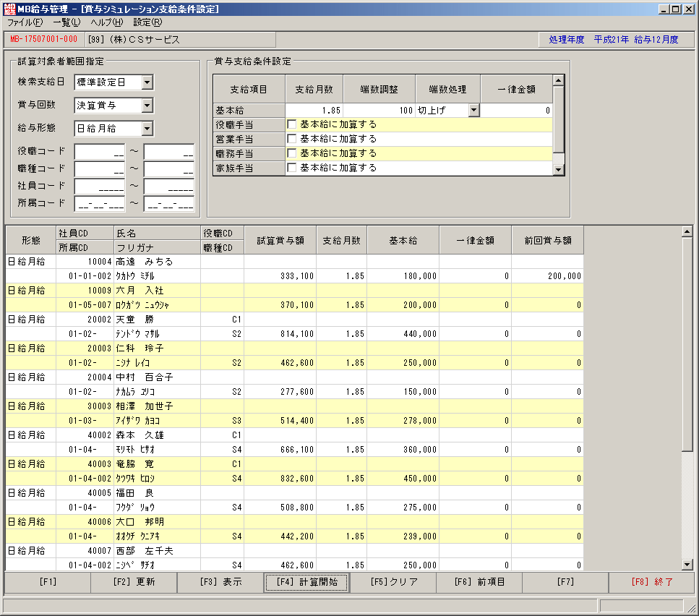This screenshot has height=616, width=699.
Task: Select employee row 天童 勝
Action: (295, 327)
